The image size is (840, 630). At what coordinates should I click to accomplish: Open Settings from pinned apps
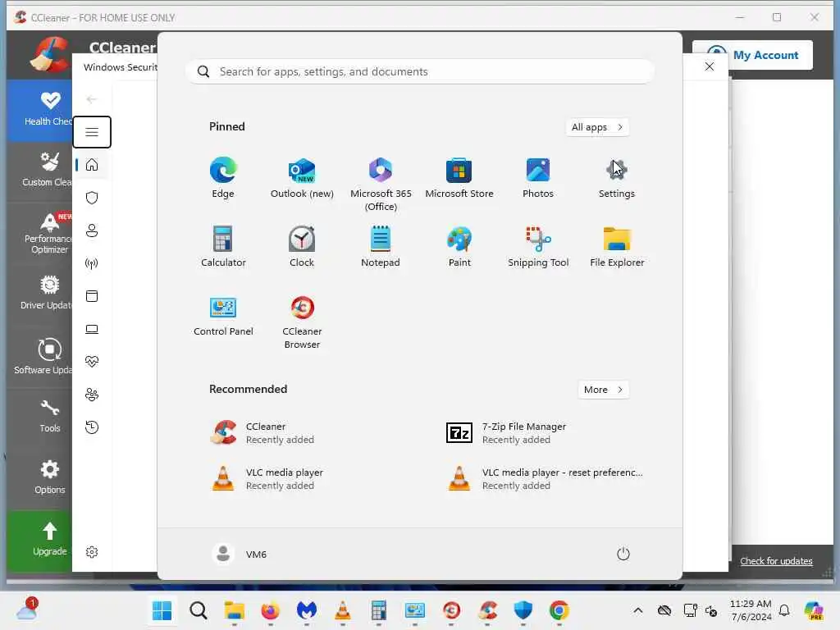pos(617,178)
